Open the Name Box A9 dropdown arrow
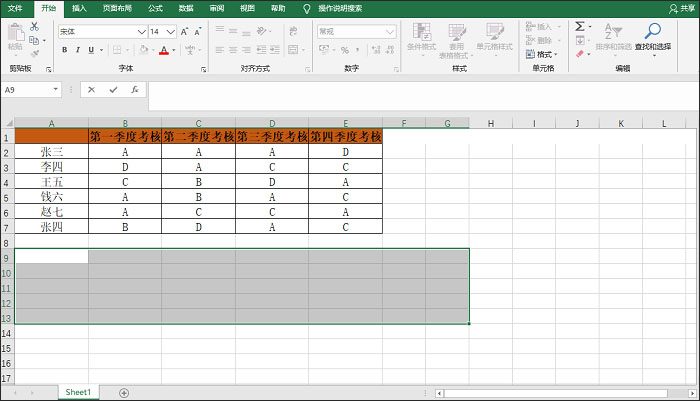 tap(56, 89)
